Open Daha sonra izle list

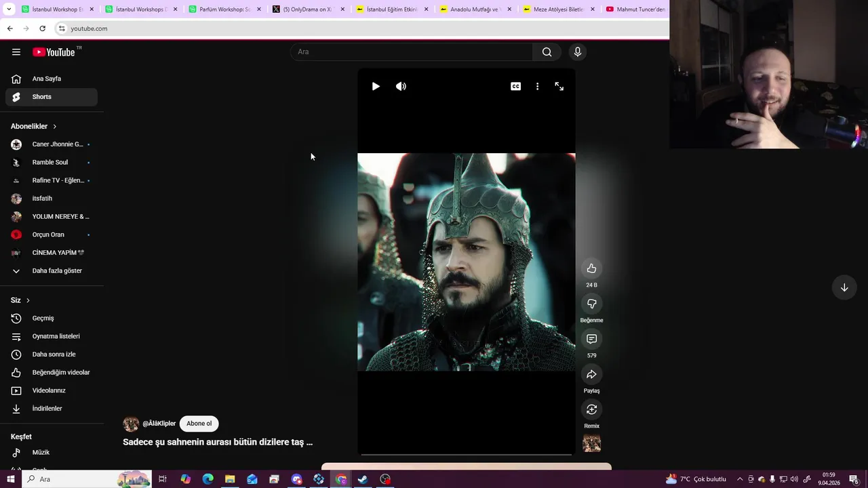point(52,354)
